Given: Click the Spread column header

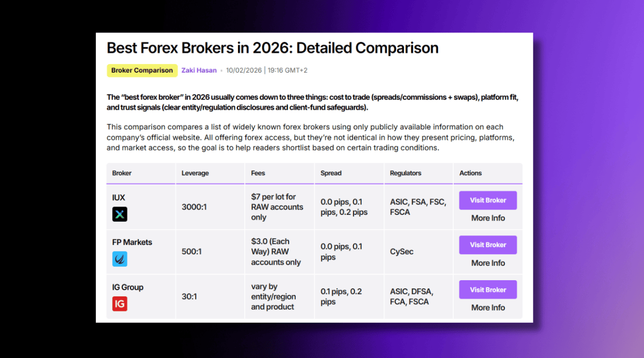Looking at the screenshot, I should tap(331, 173).
